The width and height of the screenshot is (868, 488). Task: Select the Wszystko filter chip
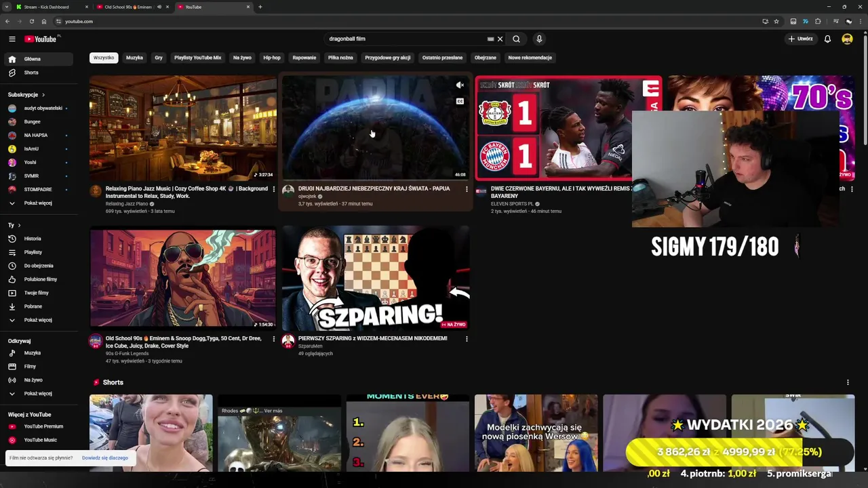(104, 58)
